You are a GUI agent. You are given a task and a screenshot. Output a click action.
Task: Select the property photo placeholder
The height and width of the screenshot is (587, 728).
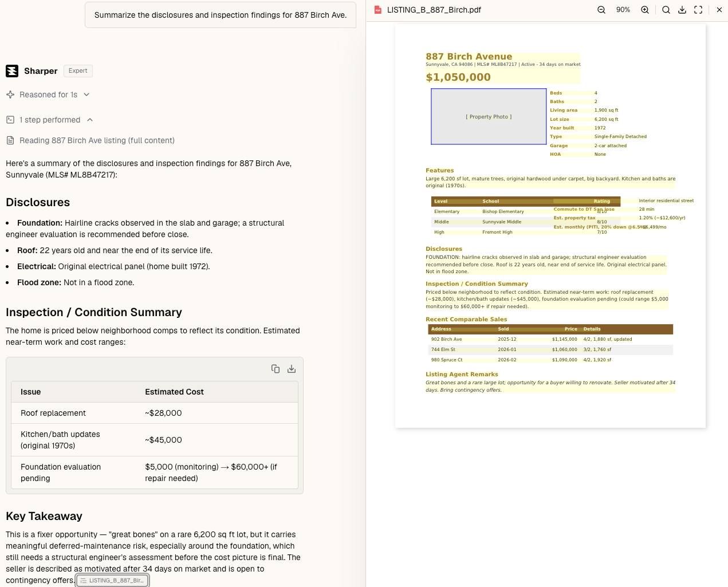pos(489,116)
